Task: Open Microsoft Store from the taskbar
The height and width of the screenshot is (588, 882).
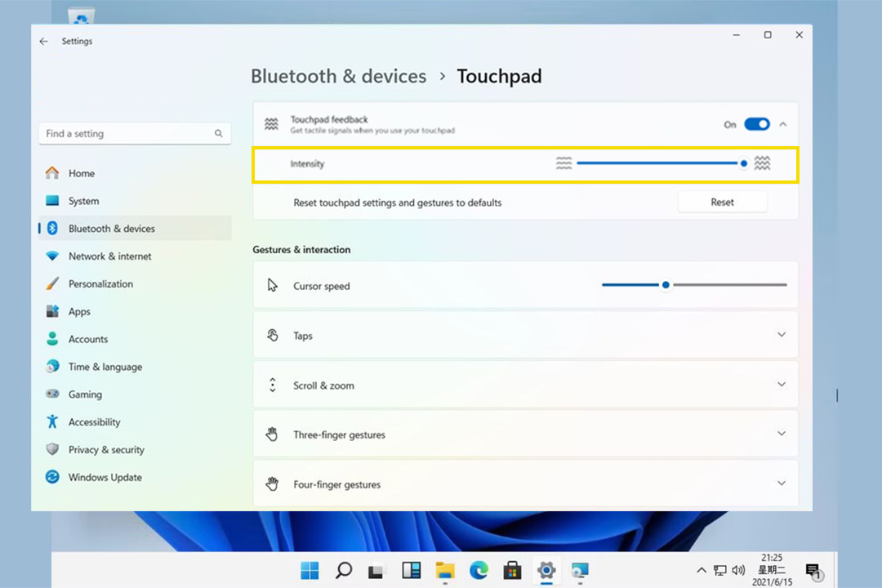Action: coord(512,570)
